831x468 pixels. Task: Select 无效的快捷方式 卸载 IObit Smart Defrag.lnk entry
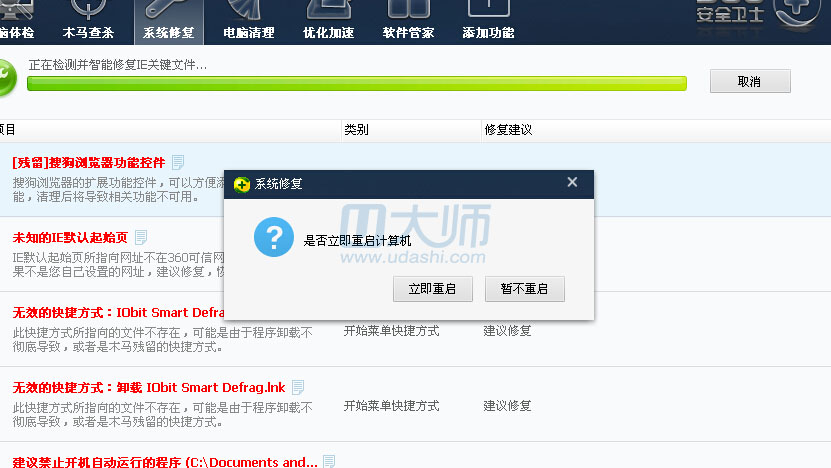coord(149,387)
